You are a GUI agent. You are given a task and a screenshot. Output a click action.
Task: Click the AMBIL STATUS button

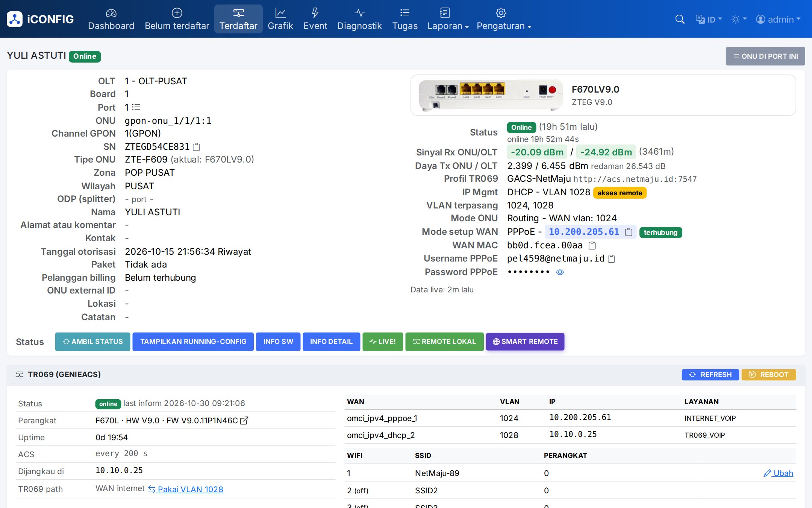pyautogui.click(x=93, y=342)
